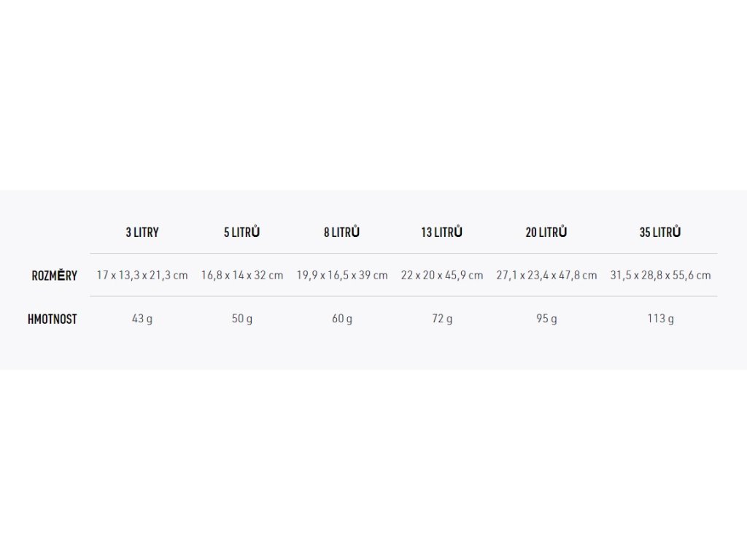Select the 113 g weight value
The width and height of the screenshot is (747, 560).
click(x=659, y=319)
